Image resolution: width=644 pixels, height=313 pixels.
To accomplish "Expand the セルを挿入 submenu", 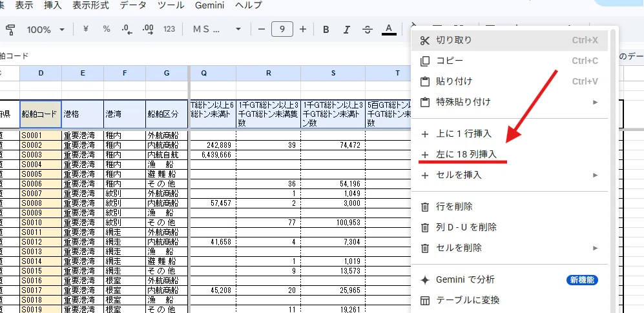I will point(509,175).
